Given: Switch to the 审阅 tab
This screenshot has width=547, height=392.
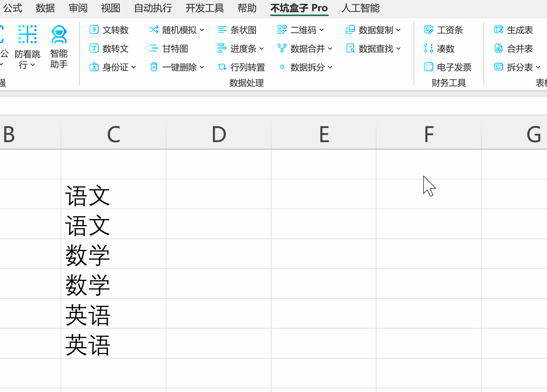Looking at the screenshot, I should coord(78,8).
